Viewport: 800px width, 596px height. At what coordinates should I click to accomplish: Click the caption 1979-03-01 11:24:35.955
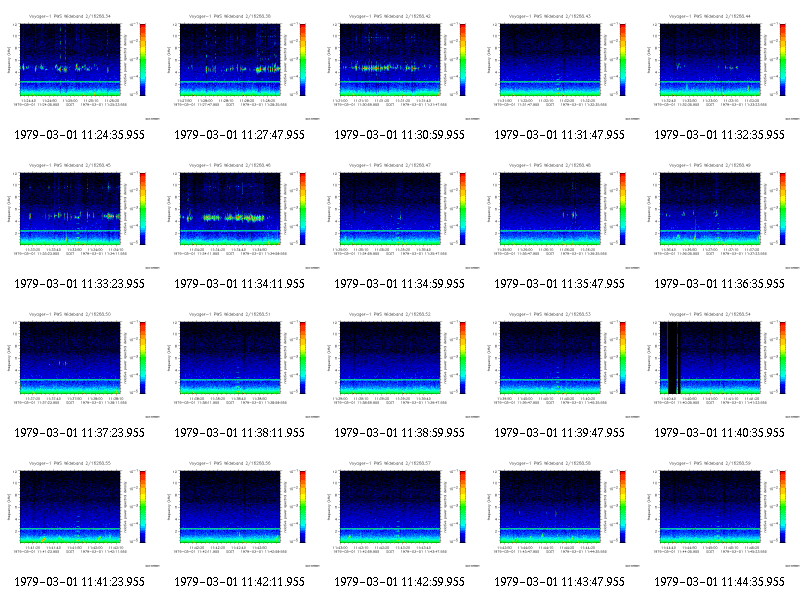coord(80,135)
